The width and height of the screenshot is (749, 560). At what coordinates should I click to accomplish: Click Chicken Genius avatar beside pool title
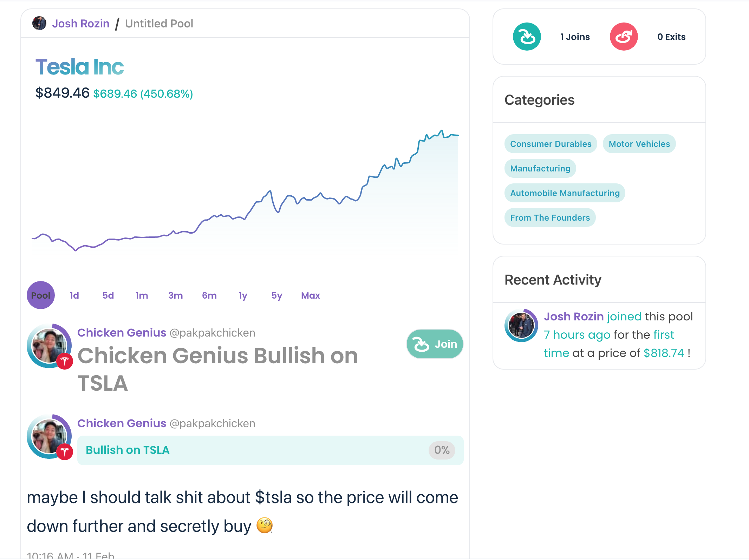(x=50, y=346)
